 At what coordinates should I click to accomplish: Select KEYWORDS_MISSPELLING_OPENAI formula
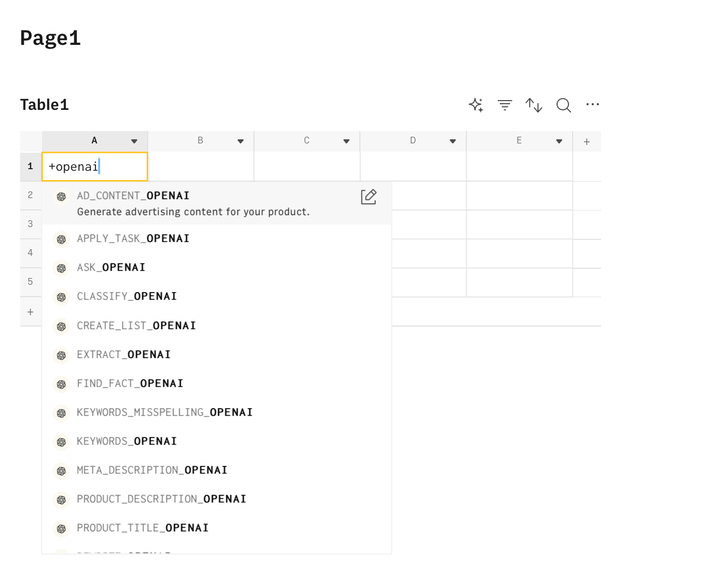pos(216,413)
